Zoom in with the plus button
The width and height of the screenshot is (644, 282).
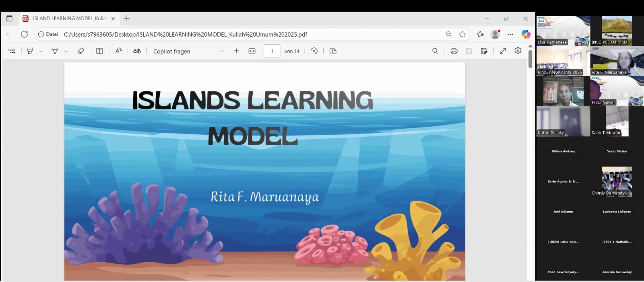coord(236,51)
